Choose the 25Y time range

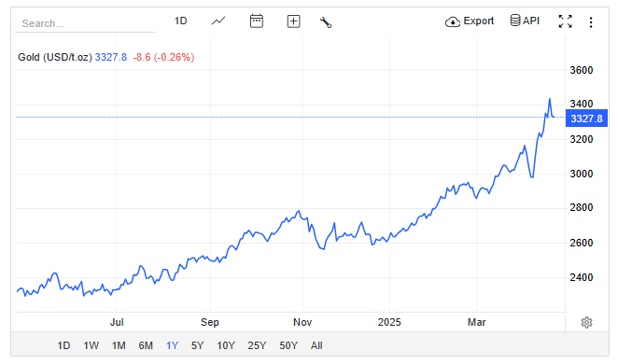pyautogui.click(x=257, y=345)
